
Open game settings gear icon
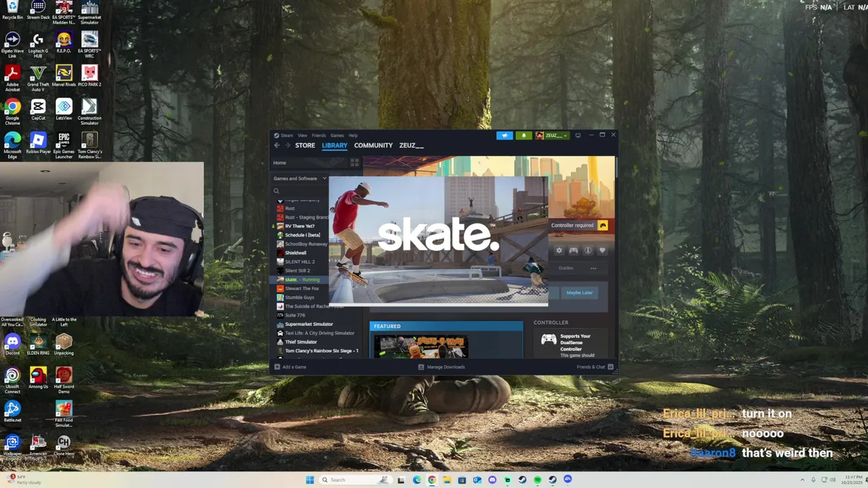[559, 251]
